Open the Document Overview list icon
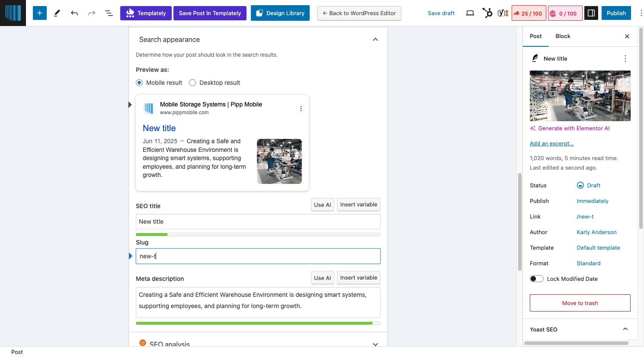644x357 pixels. pos(109,13)
